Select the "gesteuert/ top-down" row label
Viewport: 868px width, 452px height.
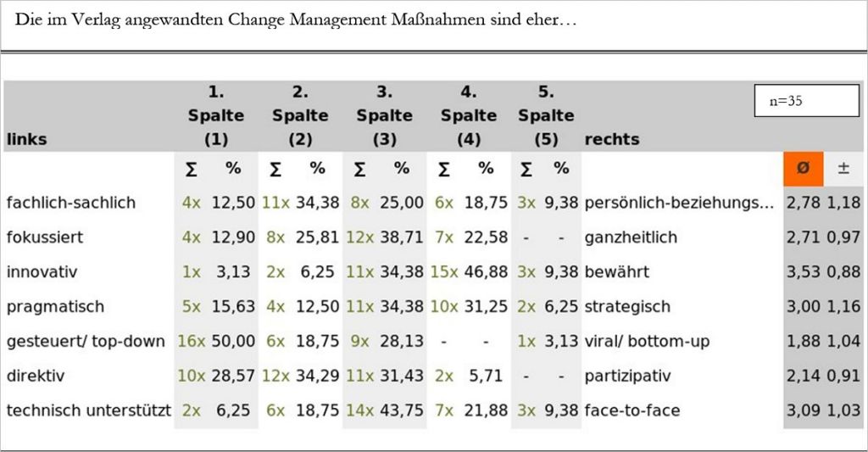(x=85, y=341)
